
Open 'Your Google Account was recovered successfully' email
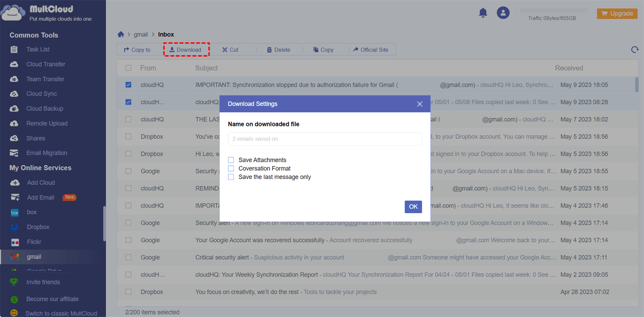(x=260, y=240)
